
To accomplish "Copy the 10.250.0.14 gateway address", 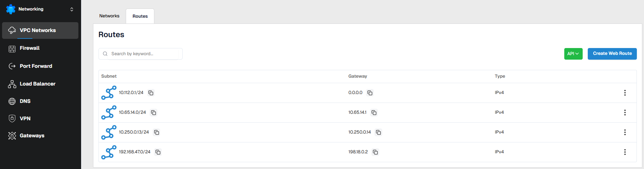I will [379, 133].
